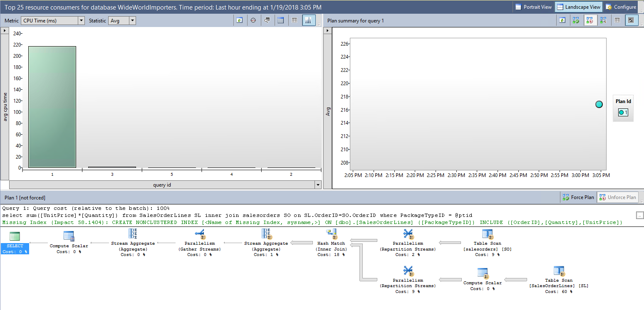This screenshot has height=310, width=644.
Task: Track the selected query icon
Action: [x=253, y=20]
